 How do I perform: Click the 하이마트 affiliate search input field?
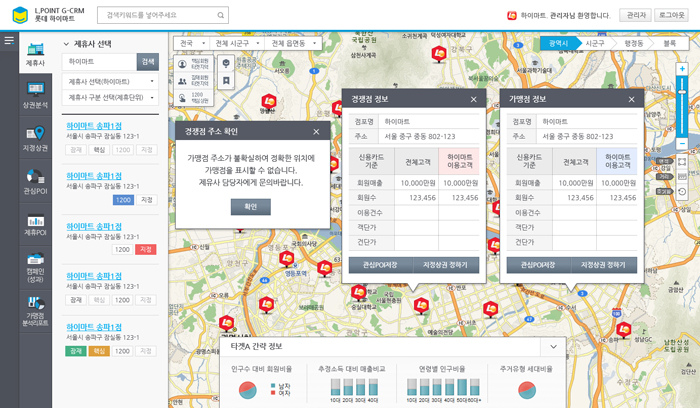click(99, 62)
